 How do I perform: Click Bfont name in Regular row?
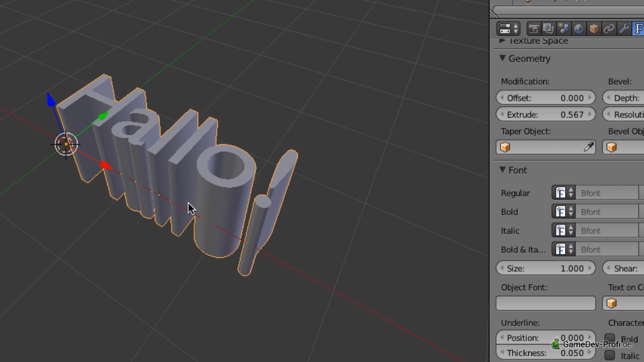click(607, 193)
